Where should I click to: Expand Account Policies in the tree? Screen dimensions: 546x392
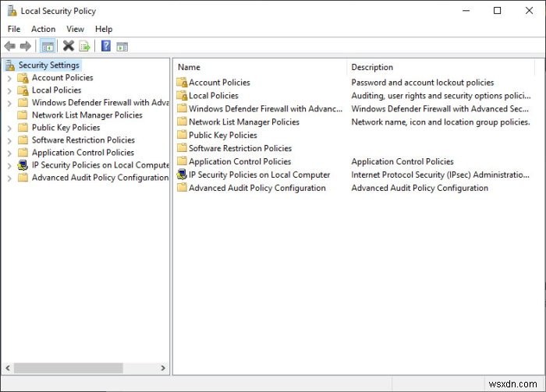tap(9, 78)
